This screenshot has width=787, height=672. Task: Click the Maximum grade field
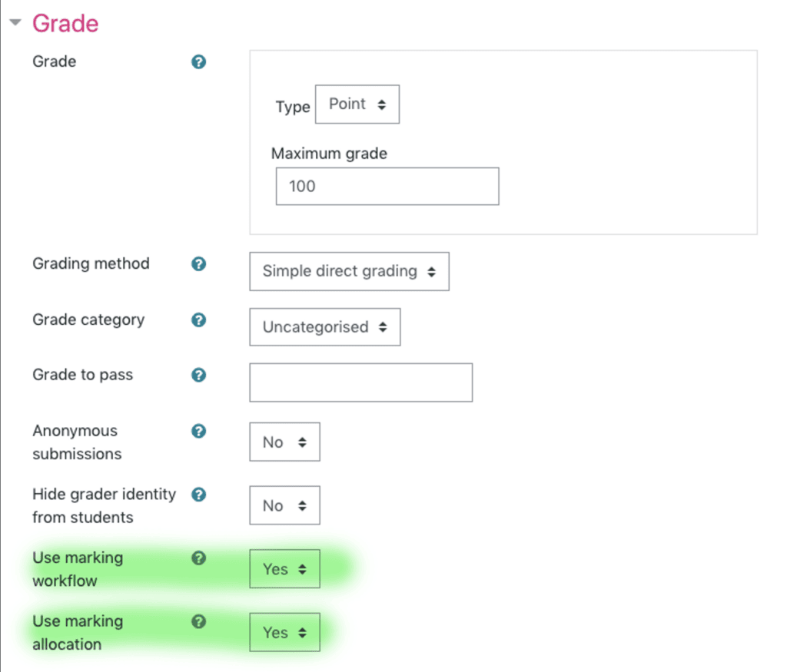[x=387, y=187]
